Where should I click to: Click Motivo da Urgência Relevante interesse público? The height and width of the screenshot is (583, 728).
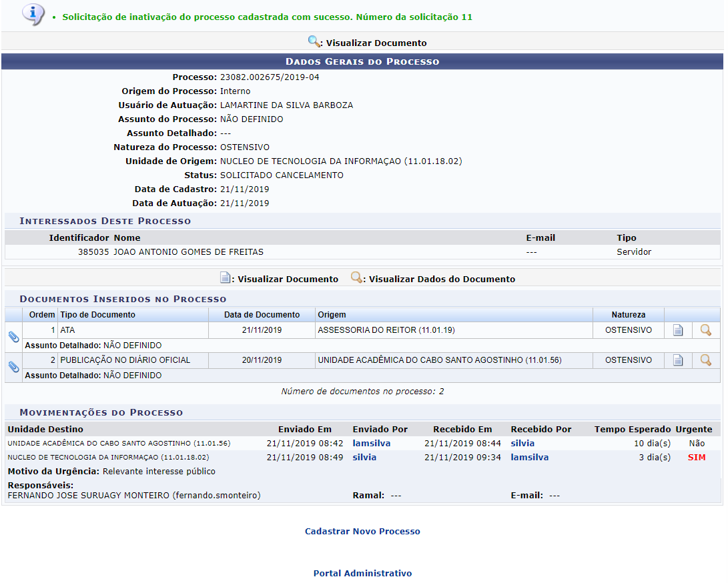coord(111,471)
